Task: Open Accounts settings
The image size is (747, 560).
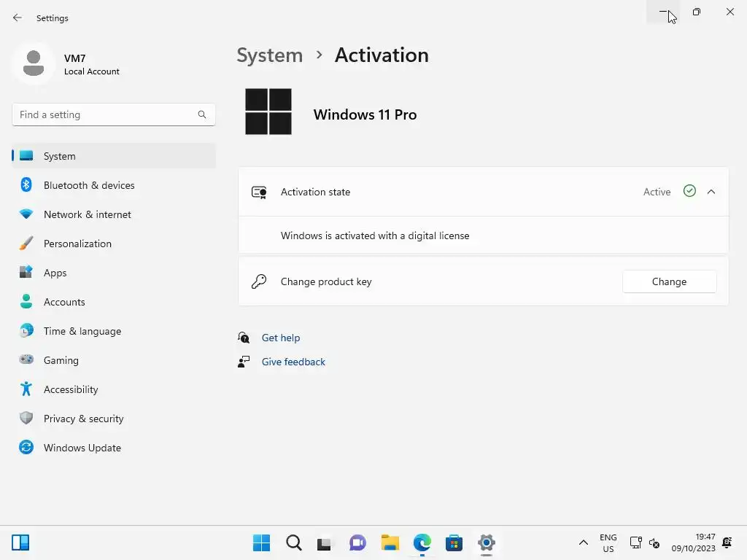Action: (x=113, y=302)
